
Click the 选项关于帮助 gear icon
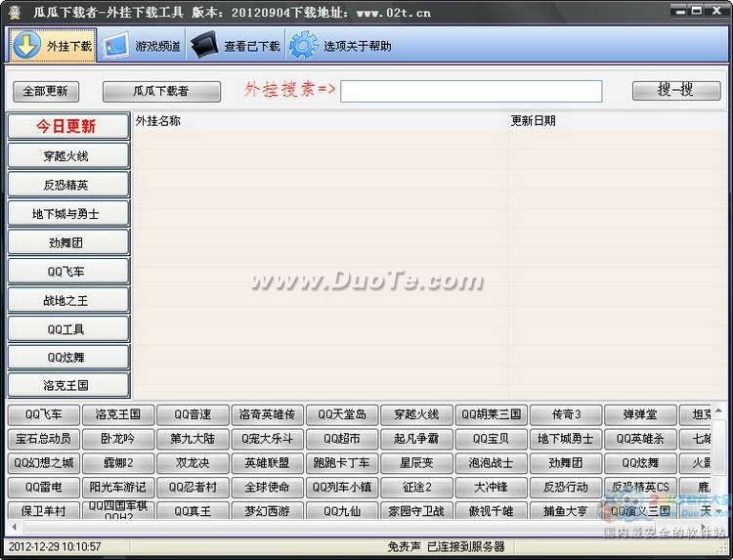(x=303, y=45)
